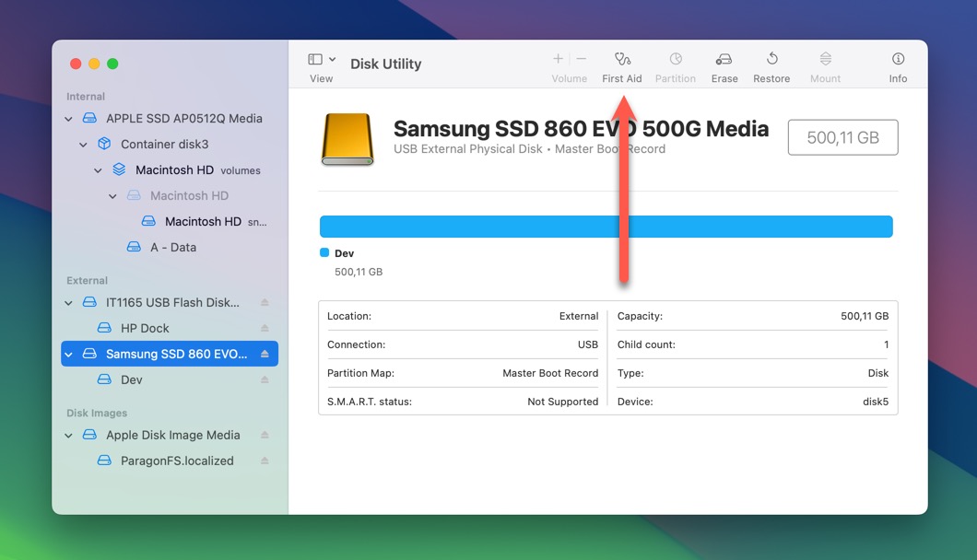
Task: Remove a volume with minus icon
Action: click(x=582, y=59)
